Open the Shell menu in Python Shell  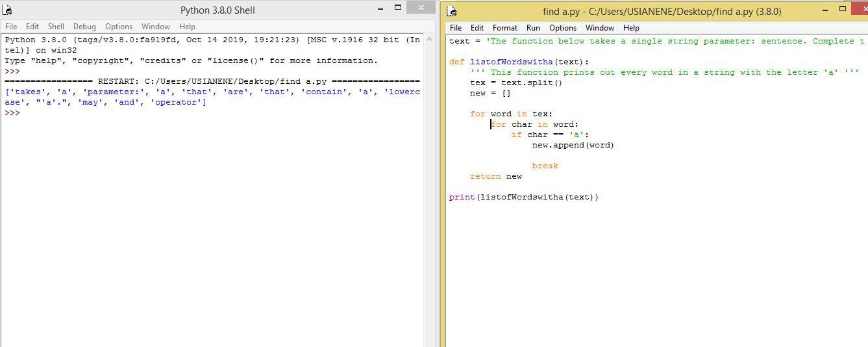point(56,27)
